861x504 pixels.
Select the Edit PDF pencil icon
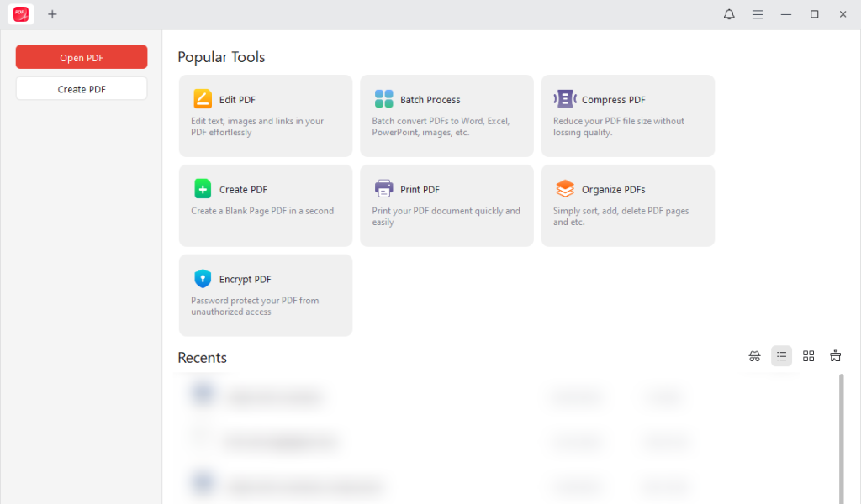[x=202, y=98]
